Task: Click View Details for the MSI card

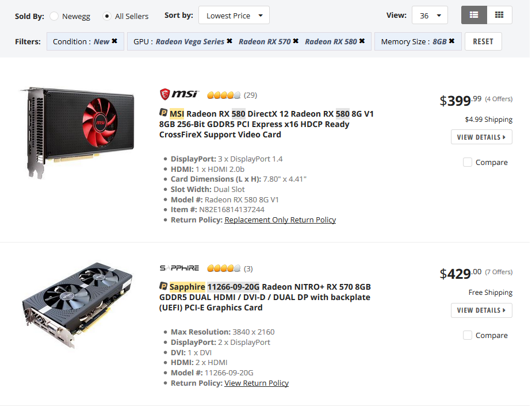Action: click(x=481, y=137)
